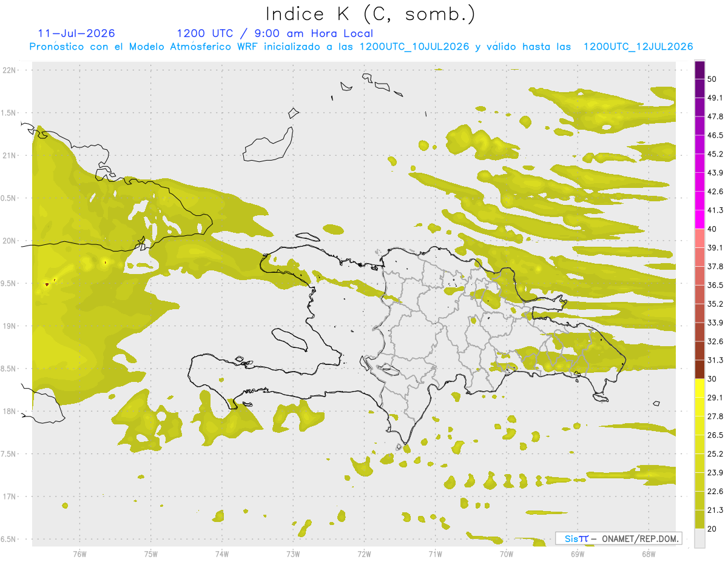The image size is (728, 562).
Task: Click '1200UTC_12JUL2026' valid-until time in forecast line
Action: tap(638, 47)
